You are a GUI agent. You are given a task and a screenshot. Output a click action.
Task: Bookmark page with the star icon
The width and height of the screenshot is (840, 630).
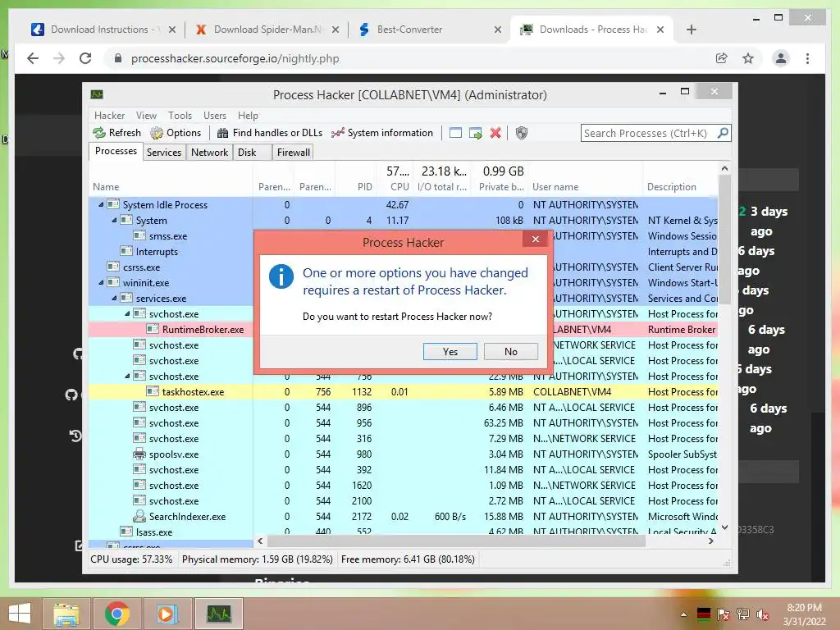point(748,58)
